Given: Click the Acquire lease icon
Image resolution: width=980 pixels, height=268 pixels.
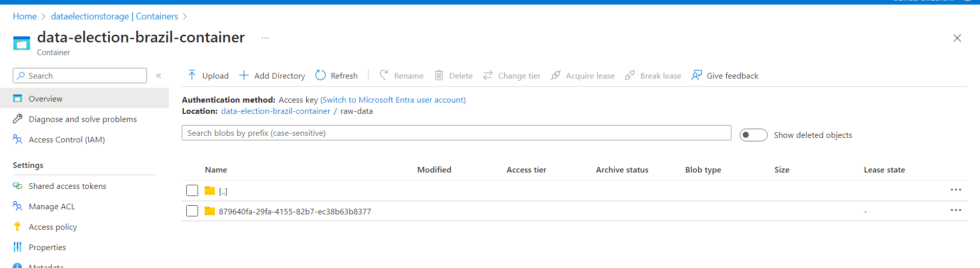Looking at the screenshot, I should point(556,76).
